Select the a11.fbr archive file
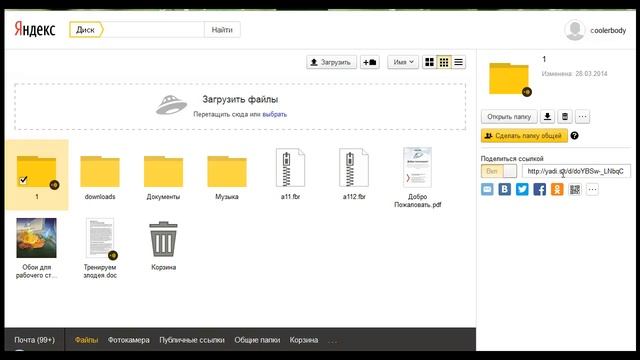 tap(290, 168)
